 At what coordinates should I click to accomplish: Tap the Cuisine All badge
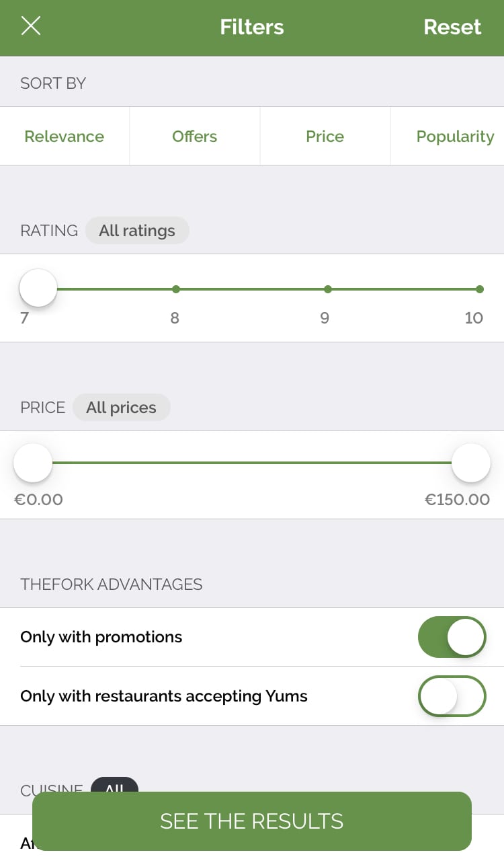pos(114,784)
